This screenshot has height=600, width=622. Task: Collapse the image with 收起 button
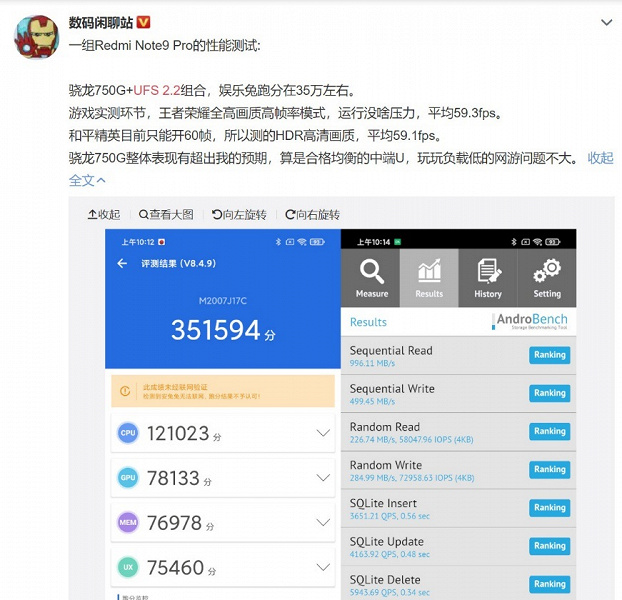click(x=104, y=215)
